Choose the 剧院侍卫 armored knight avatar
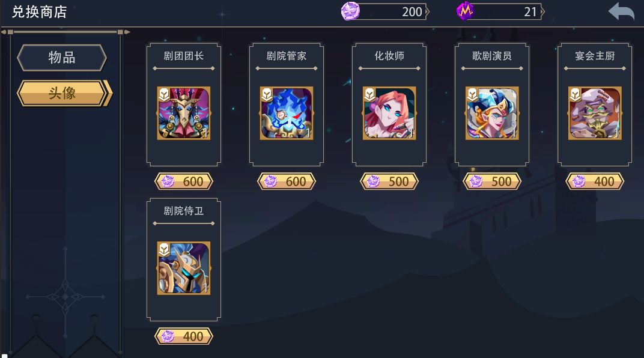 [x=184, y=268]
